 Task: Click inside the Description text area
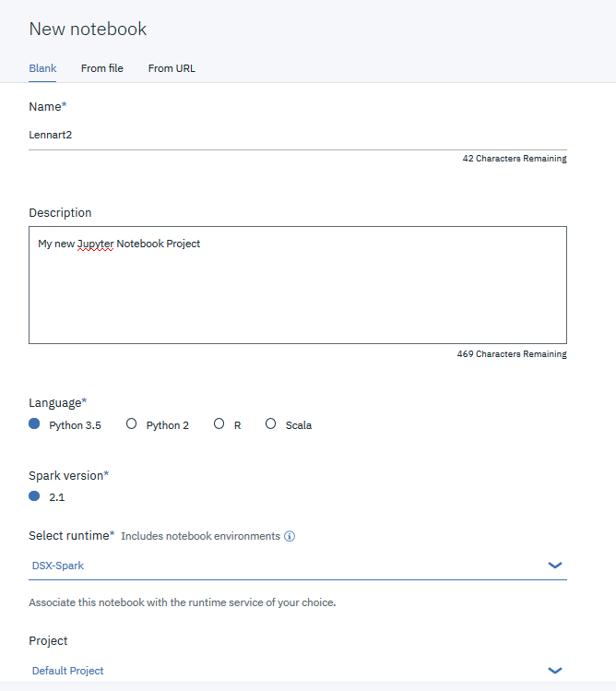(x=298, y=285)
